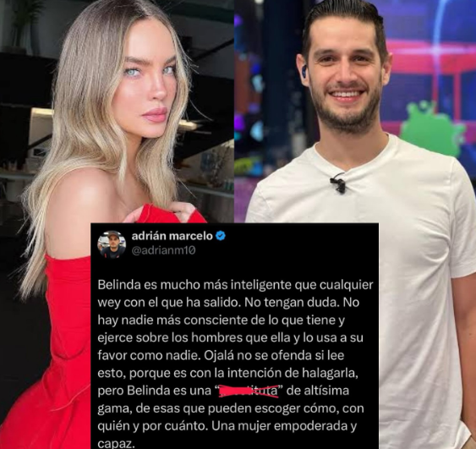Viewport: 476px width, 449px height.
Task: Click the word "Ojalá" in the tweet text
Action: (x=217, y=355)
